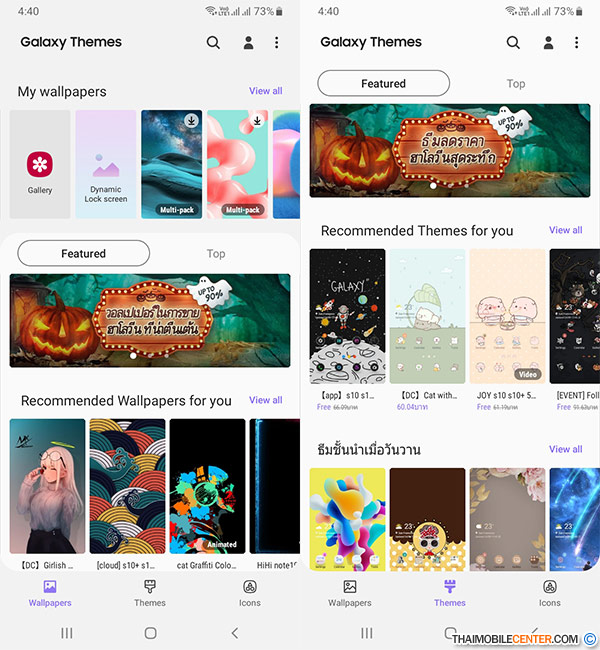This screenshot has width=600, height=650.
Task: Open the three-dot more options menu on the left screen
Action: click(277, 43)
